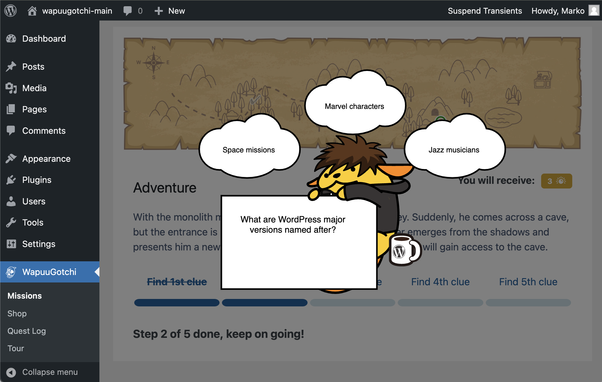This screenshot has height=382, width=602.
Task: Click the Collapse menu arrow icon
Action: pos(11,372)
